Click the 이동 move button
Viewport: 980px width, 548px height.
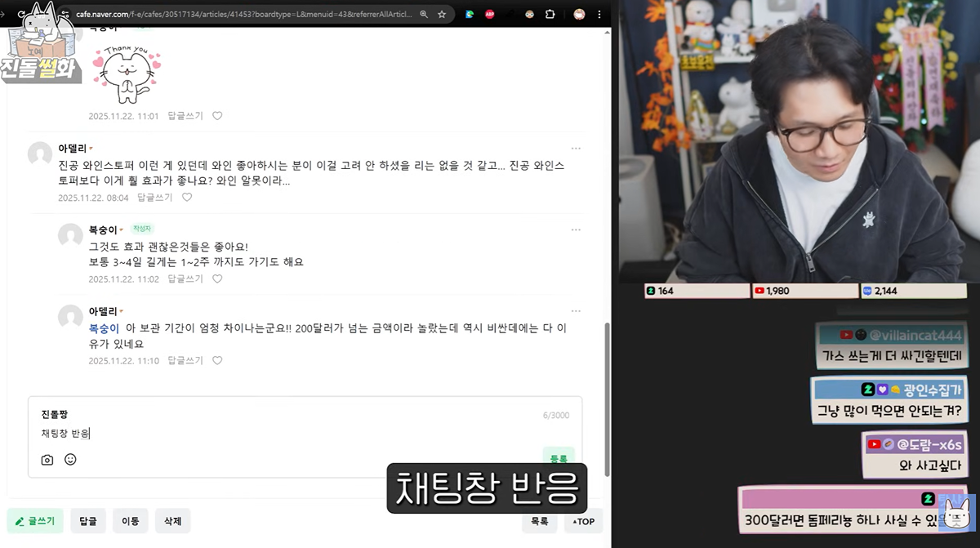click(130, 521)
